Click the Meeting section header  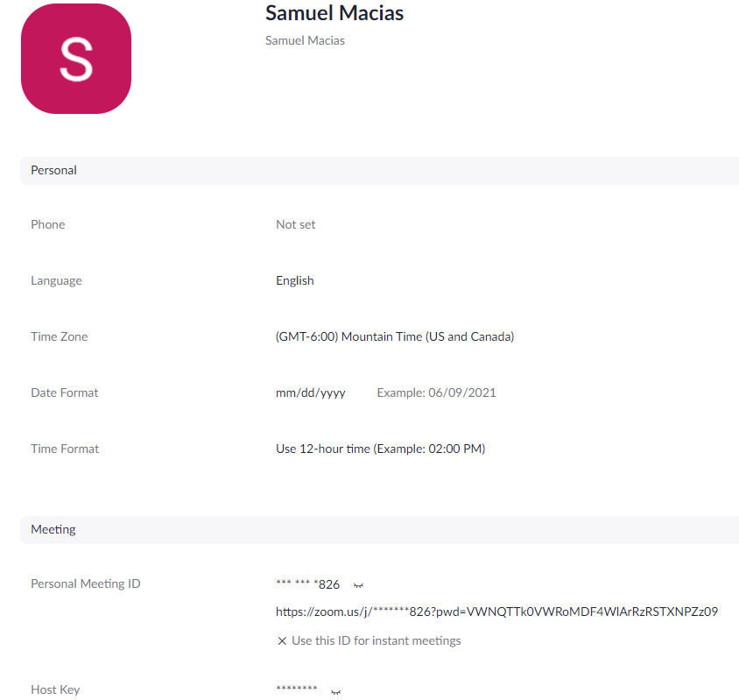53,529
